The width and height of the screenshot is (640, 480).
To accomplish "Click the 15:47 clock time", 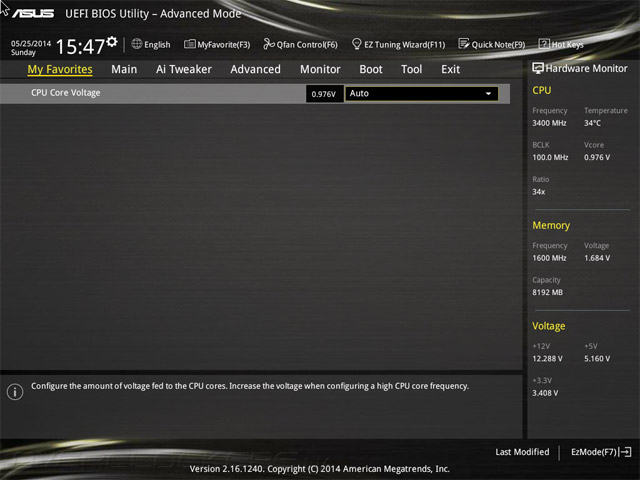I will pos(80,47).
